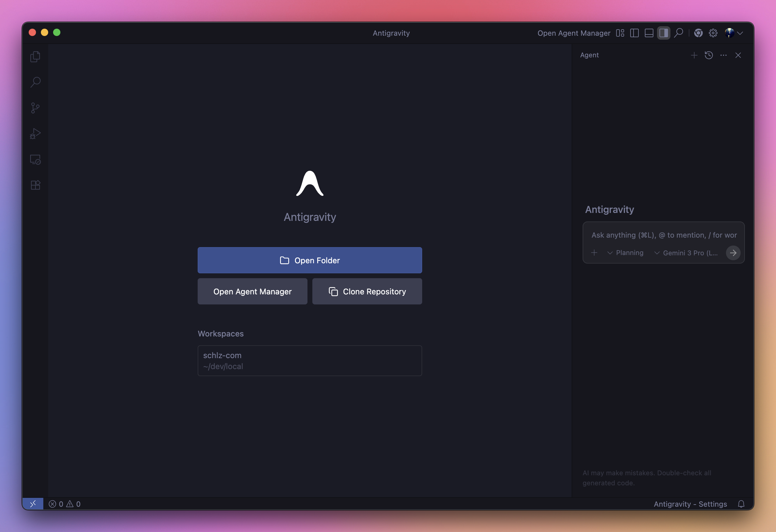Image resolution: width=776 pixels, height=532 pixels.
Task: Click the Open Folder button
Action: tap(310, 260)
